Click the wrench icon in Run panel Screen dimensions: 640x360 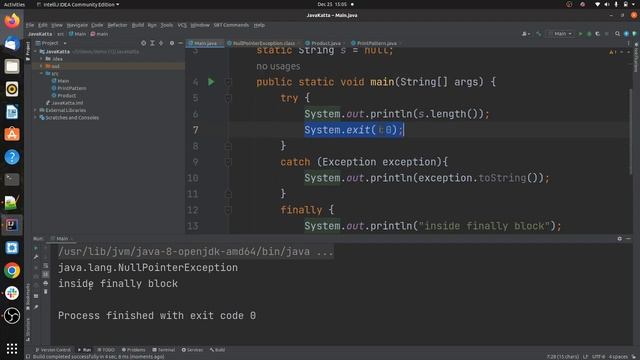click(36, 257)
